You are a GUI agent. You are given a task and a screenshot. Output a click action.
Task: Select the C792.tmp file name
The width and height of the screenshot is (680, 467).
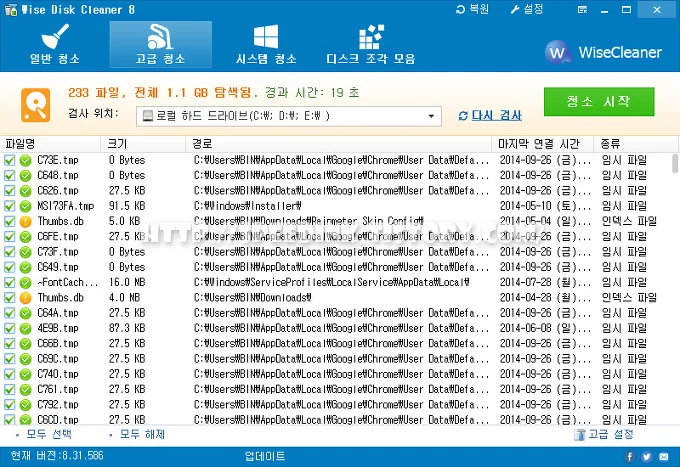pyautogui.click(x=58, y=405)
